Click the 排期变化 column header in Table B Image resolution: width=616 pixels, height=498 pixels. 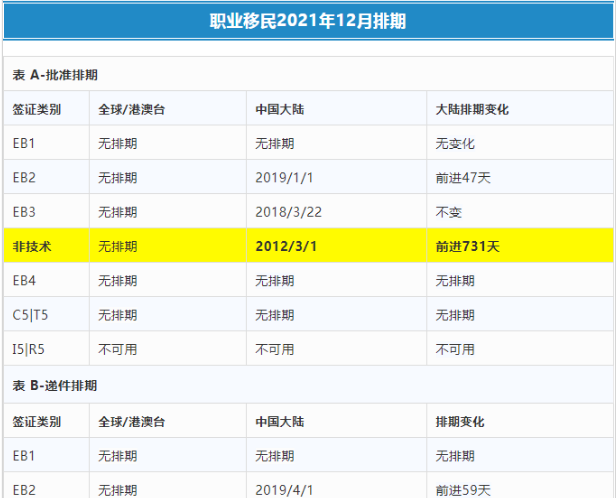pyautogui.click(x=460, y=422)
